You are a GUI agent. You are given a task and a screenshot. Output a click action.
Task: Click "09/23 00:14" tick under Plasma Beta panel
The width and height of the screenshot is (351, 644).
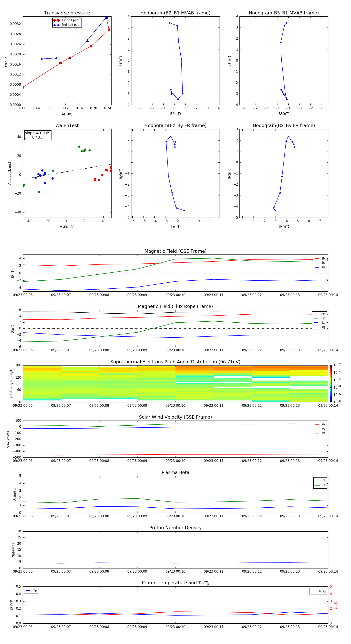point(328,516)
